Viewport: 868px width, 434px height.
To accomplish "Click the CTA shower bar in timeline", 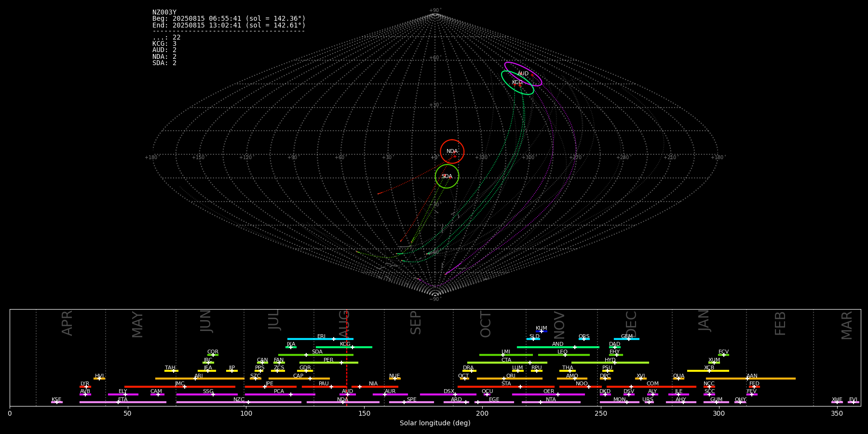I will click(507, 363).
